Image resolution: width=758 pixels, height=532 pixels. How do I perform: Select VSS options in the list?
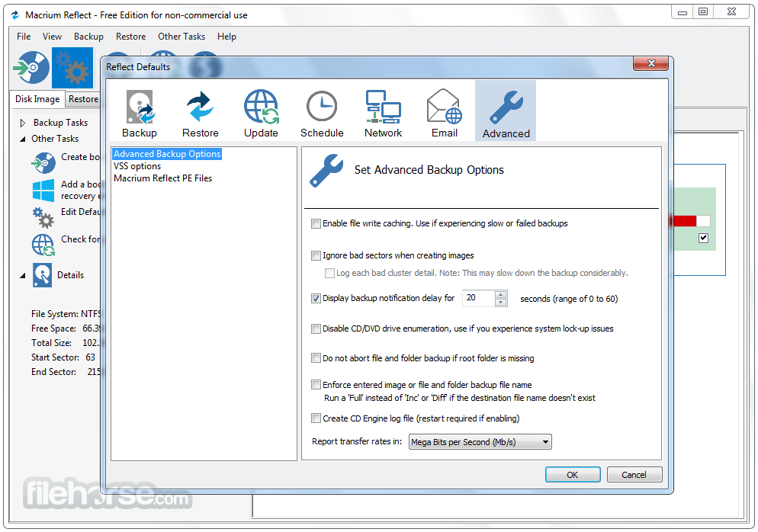(x=137, y=166)
